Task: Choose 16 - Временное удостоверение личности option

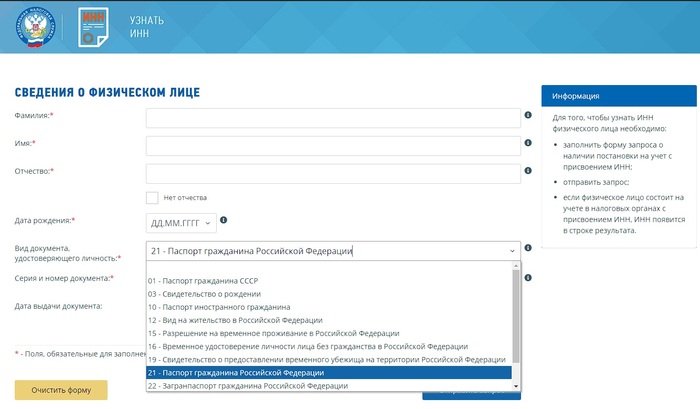Action: pyautogui.click(x=329, y=346)
